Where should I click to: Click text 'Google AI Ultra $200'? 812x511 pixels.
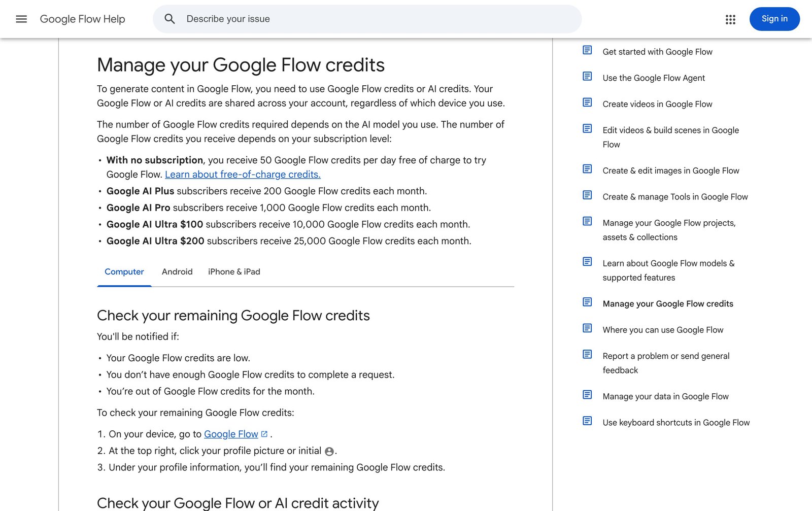pos(155,241)
